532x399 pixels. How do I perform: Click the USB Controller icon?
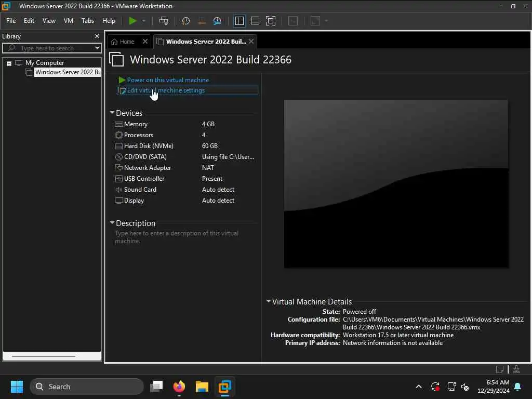tap(119, 179)
